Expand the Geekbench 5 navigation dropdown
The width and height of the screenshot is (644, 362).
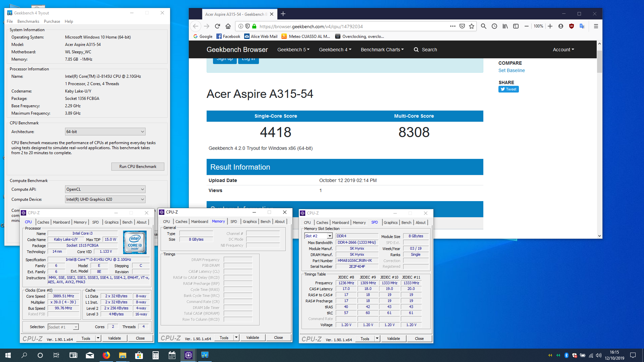tap(293, 50)
